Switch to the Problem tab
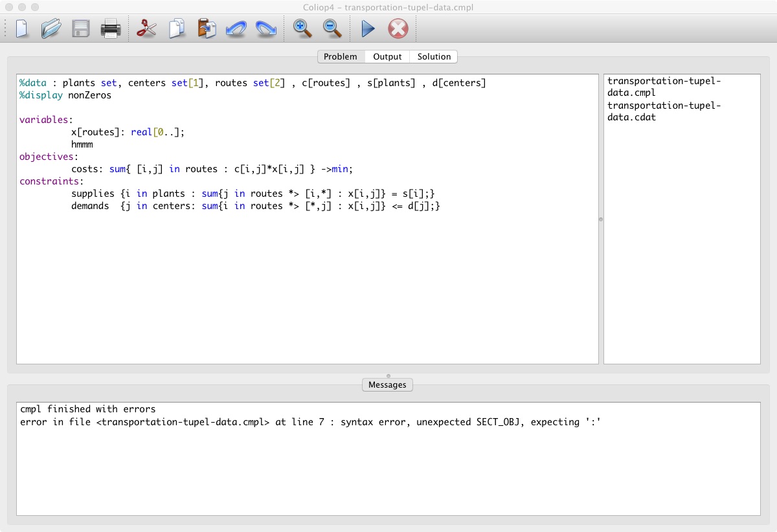The height and width of the screenshot is (532, 777). coord(341,57)
